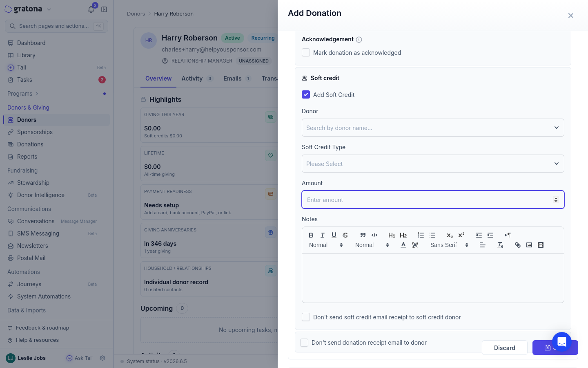Open second Normal header dropdown in Notes

click(372, 245)
